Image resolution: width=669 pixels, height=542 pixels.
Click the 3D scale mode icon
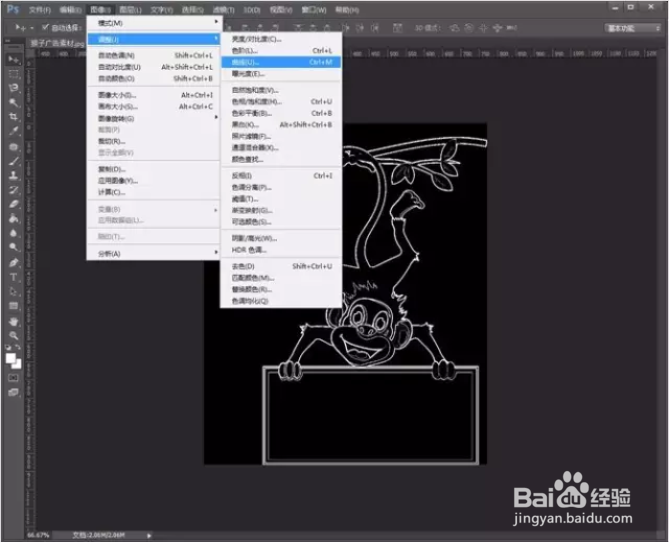click(512, 28)
